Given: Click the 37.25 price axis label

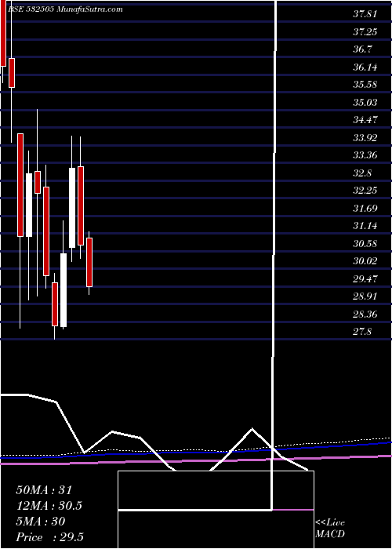Looking at the screenshot, I should [x=365, y=32].
